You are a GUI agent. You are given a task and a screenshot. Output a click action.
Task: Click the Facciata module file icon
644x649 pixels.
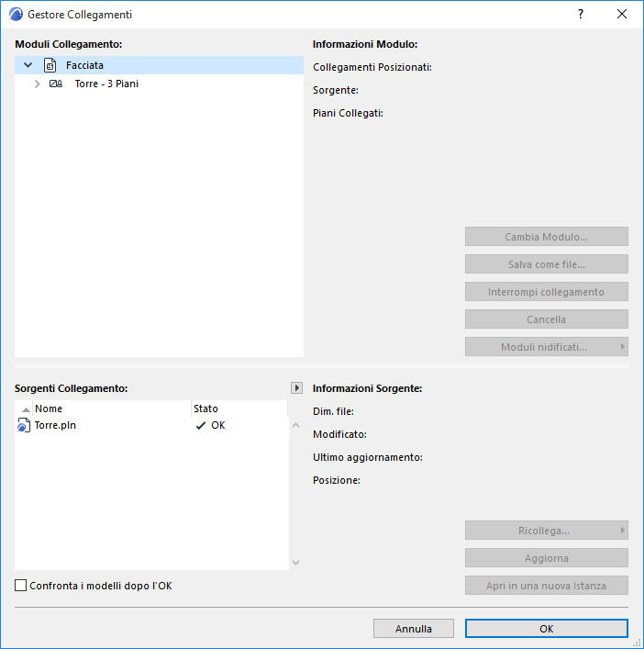click(x=50, y=65)
